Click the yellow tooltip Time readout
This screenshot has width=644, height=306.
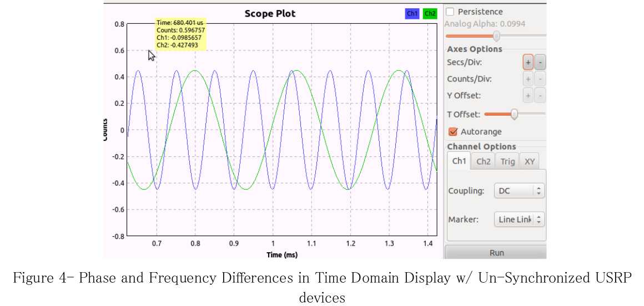[x=179, y=23]
